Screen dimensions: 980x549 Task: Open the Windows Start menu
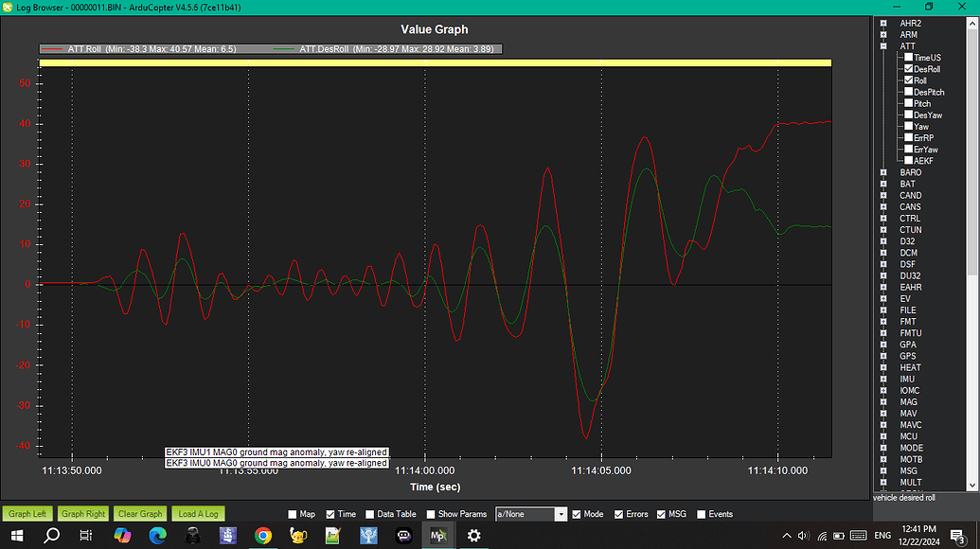[x=17, y=535]
